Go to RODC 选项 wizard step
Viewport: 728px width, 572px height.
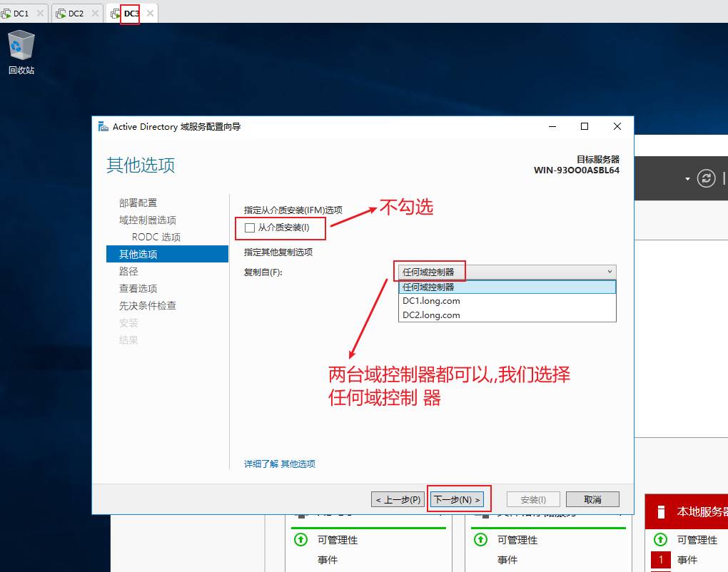pyautogui.click(x=156, y=237)
